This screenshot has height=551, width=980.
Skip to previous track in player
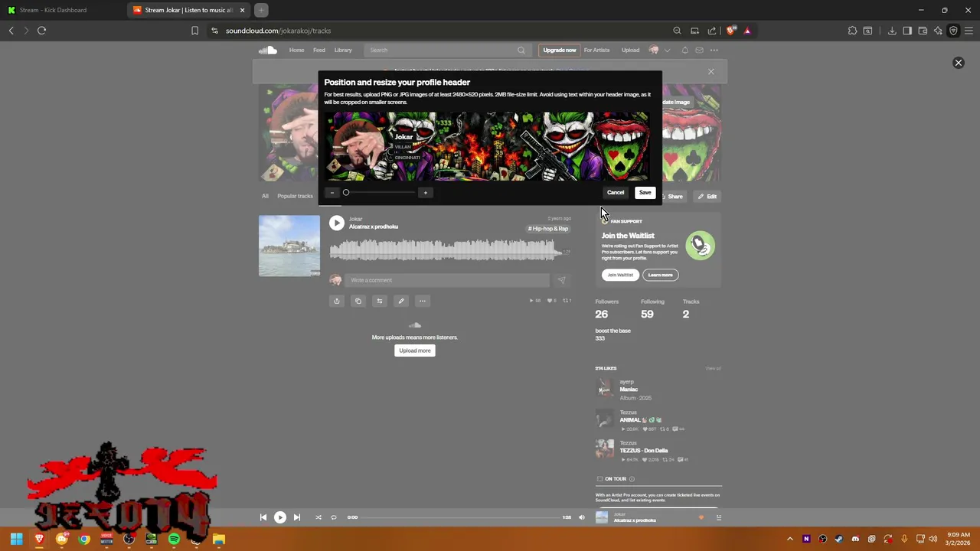[263, 517]
